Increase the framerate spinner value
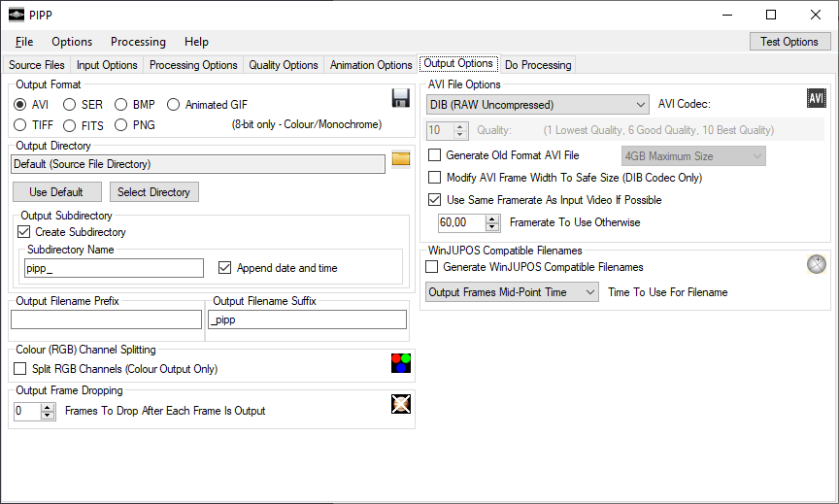 click(x=491, y=218)
